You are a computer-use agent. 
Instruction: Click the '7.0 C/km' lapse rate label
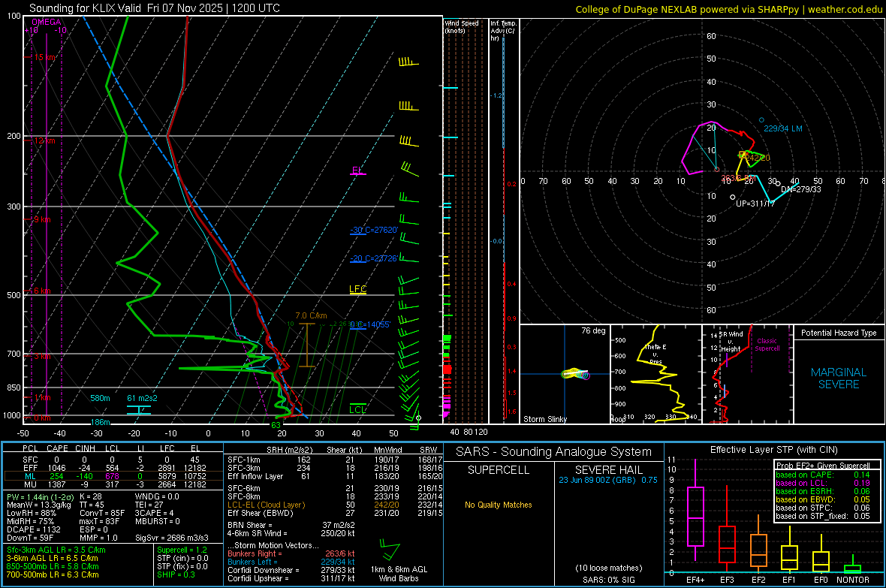311,315
